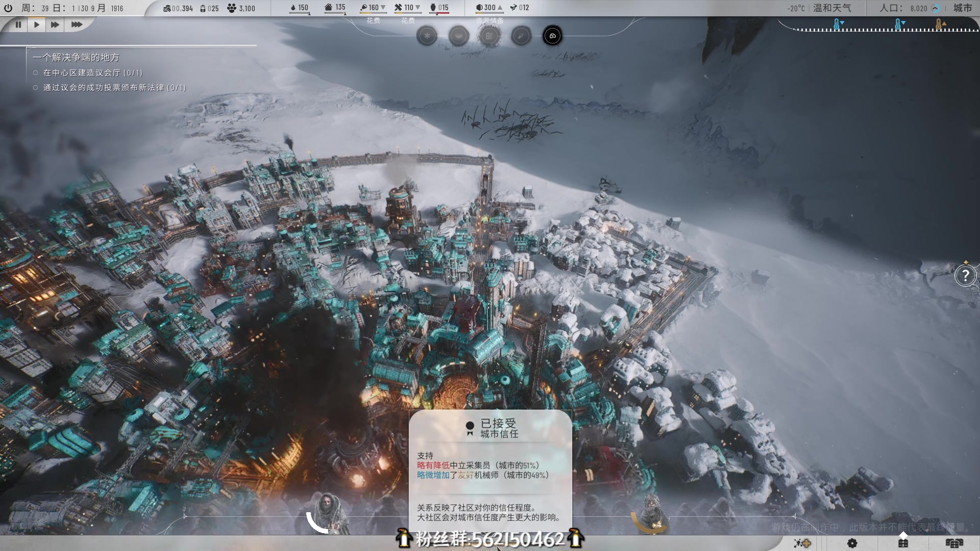This screenshot has height=551, width=980.
Task: Click the population growth circular indicator
Action: coord(936,8)
